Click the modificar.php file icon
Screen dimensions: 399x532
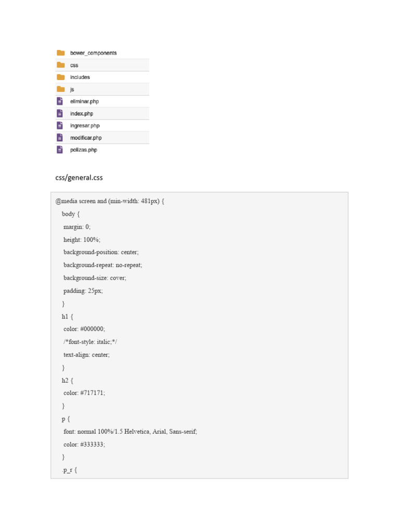click(60, 138)
